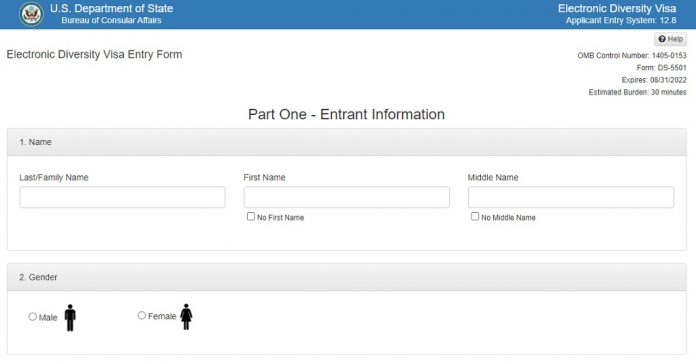Click 'Expires: 08/31/2022' text
Image resolution: width=696 pixels, height=364 pixels.
point(654,80)
